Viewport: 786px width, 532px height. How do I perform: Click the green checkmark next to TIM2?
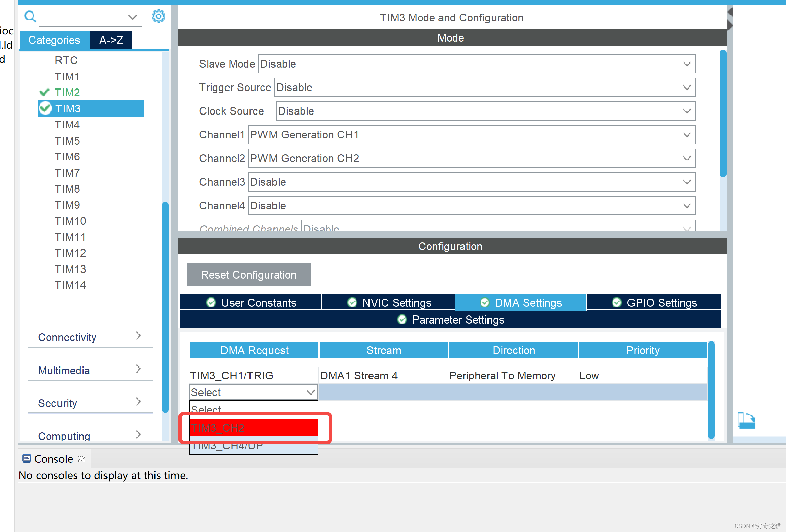coord(44,92)
